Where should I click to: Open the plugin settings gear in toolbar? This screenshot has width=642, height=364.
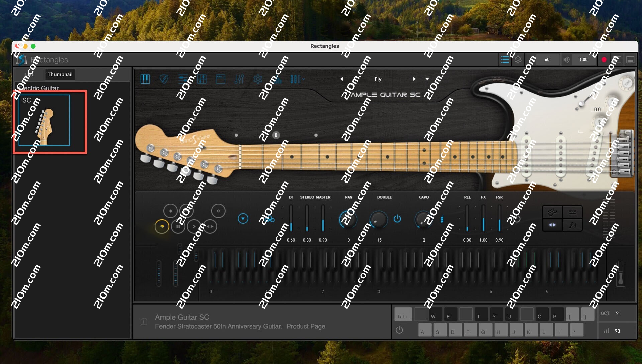click(x=258, y=79)
